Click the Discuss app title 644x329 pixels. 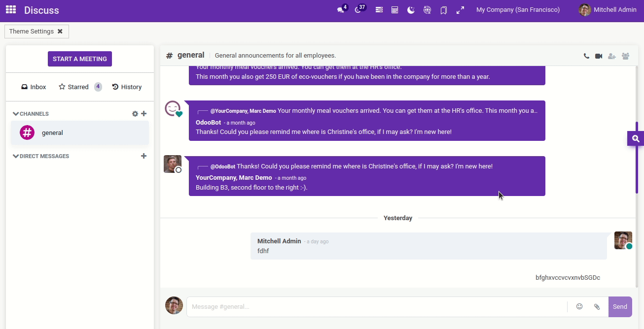click(x=41, y=10)
